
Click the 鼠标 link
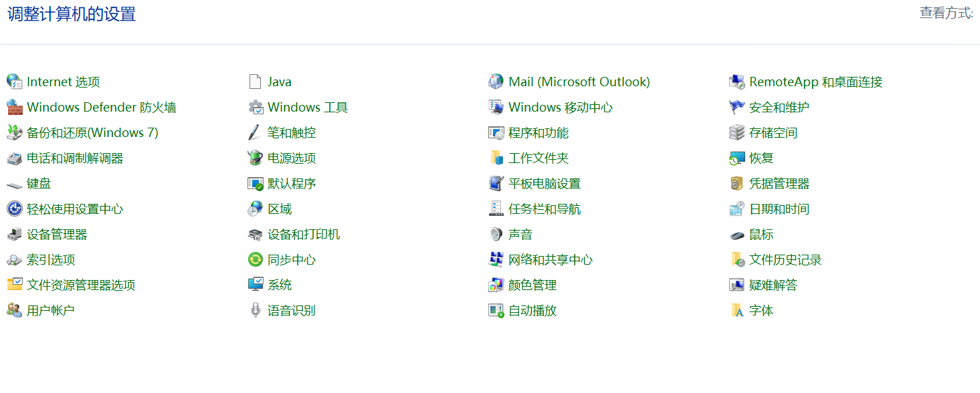click(761, 234)
